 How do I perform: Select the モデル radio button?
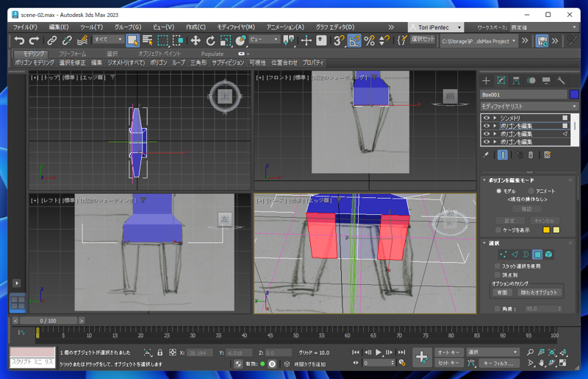point(499,191)
